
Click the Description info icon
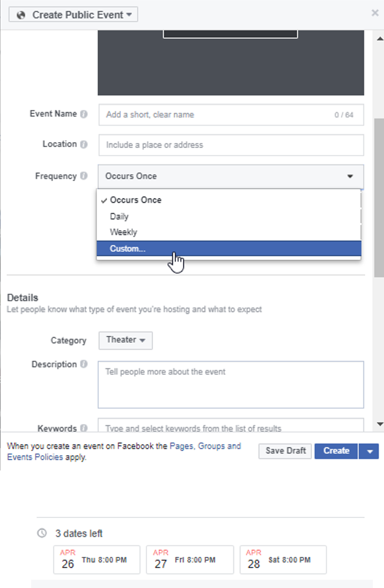(x=84, y=364)
